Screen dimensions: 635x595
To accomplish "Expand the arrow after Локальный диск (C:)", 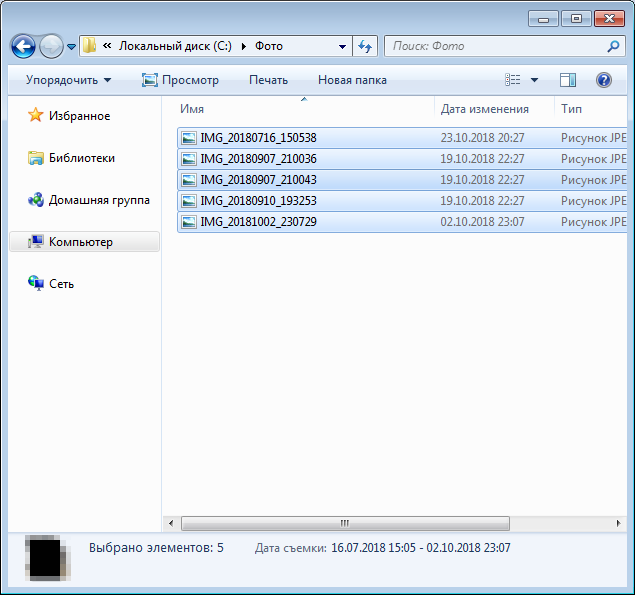I will tap(244, 46).
